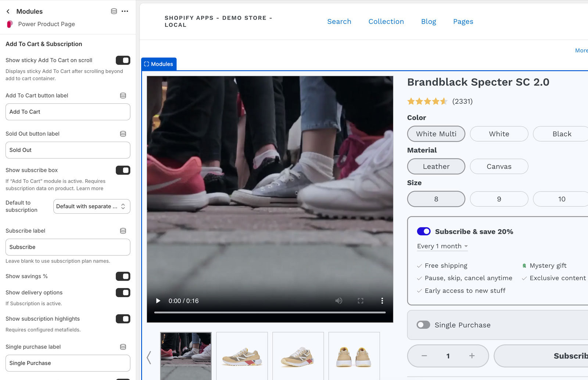Toggle off Subscribe & save 20%
This screenshot has width=588, height=380.
click(423, 231)
